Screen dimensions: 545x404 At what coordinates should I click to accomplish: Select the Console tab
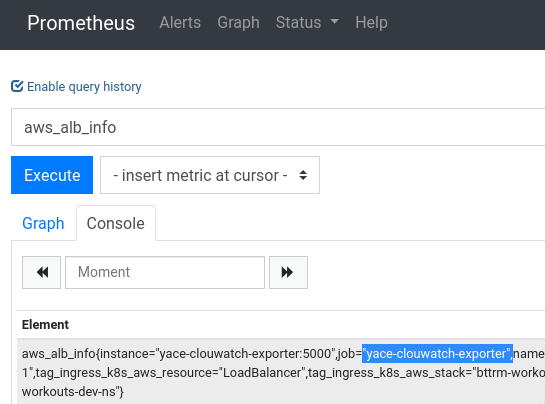[116, 223]
